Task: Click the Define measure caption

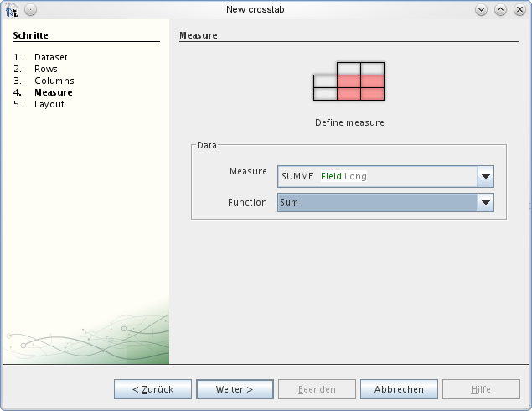Action: [x=349, y=122]
